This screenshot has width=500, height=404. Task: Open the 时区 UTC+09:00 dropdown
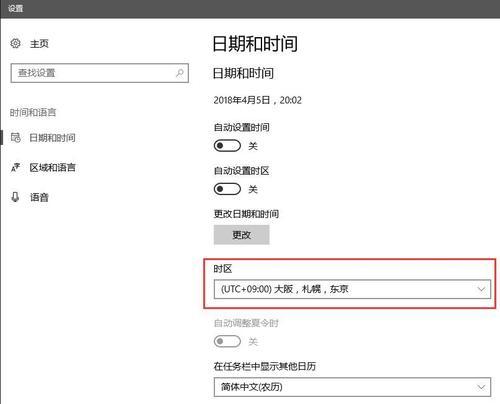(352, 289)
